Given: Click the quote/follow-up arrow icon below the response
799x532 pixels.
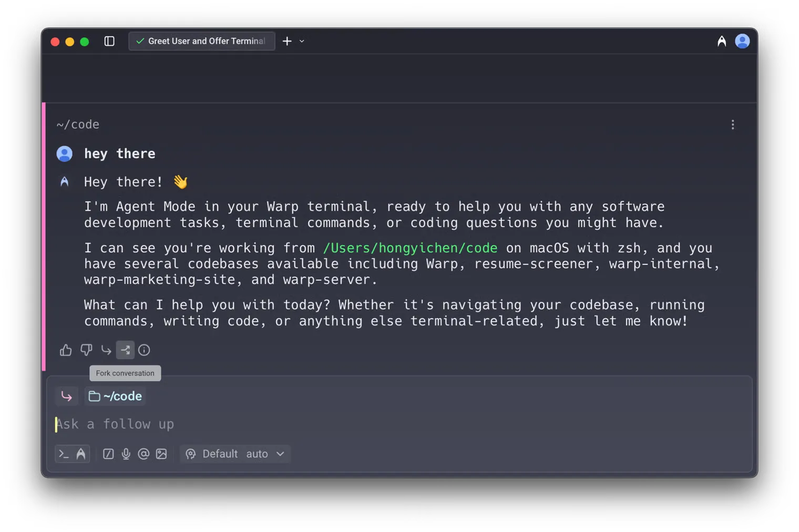Looking at the screenshot, I should [106, 350].
